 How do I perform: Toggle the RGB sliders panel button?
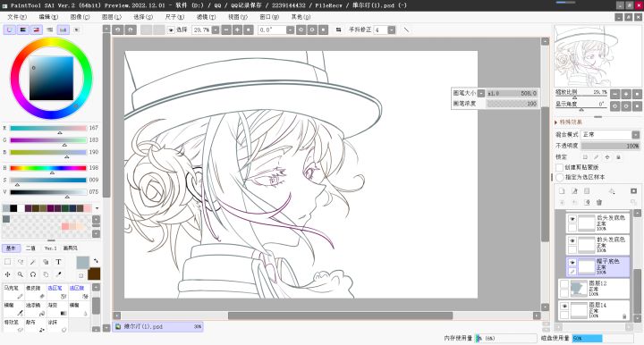point(23,30)
